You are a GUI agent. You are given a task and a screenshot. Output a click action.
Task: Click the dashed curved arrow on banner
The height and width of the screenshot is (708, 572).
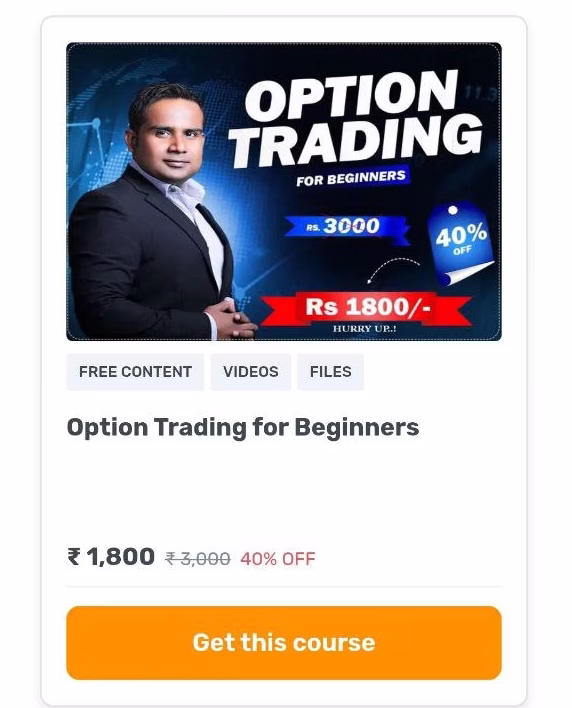point(393,270)
